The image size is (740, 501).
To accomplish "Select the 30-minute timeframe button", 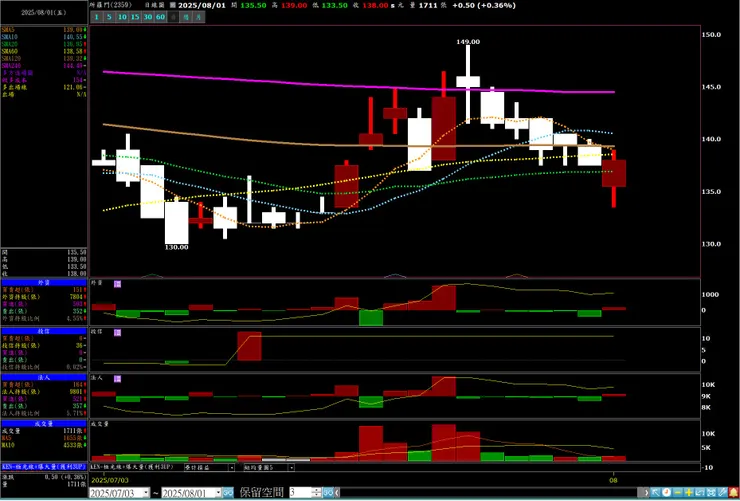I will pos(148,17).
